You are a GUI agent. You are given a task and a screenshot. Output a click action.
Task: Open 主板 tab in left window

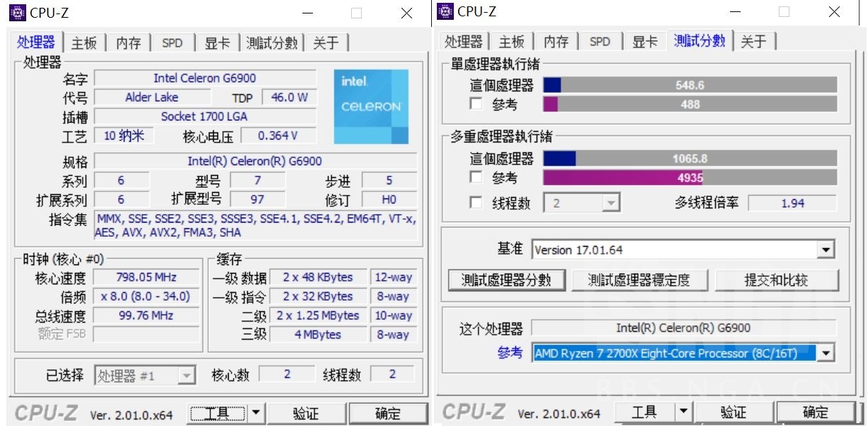click(x=84, y=43)
